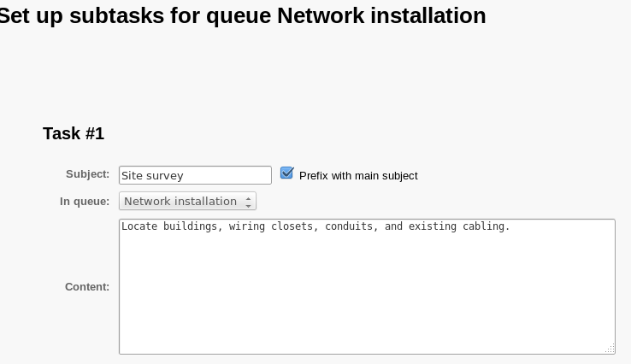Open the In queue dropdown menu

click(187, 201)
